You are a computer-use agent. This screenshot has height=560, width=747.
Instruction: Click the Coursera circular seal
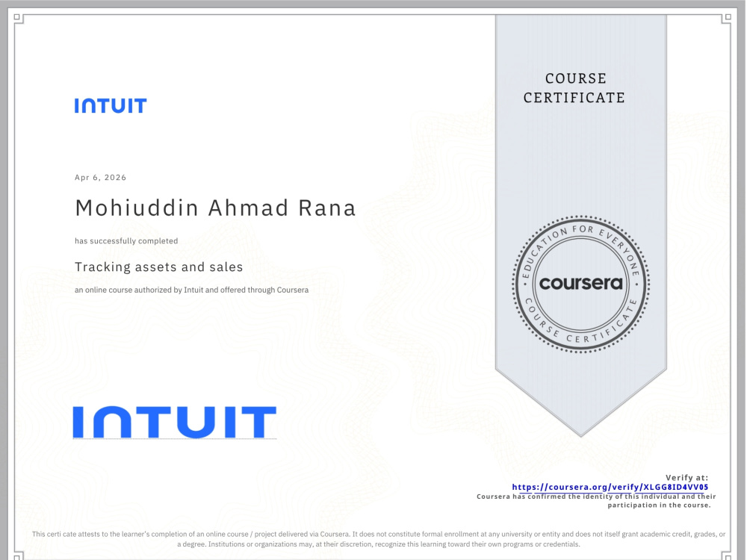point(580,284)
